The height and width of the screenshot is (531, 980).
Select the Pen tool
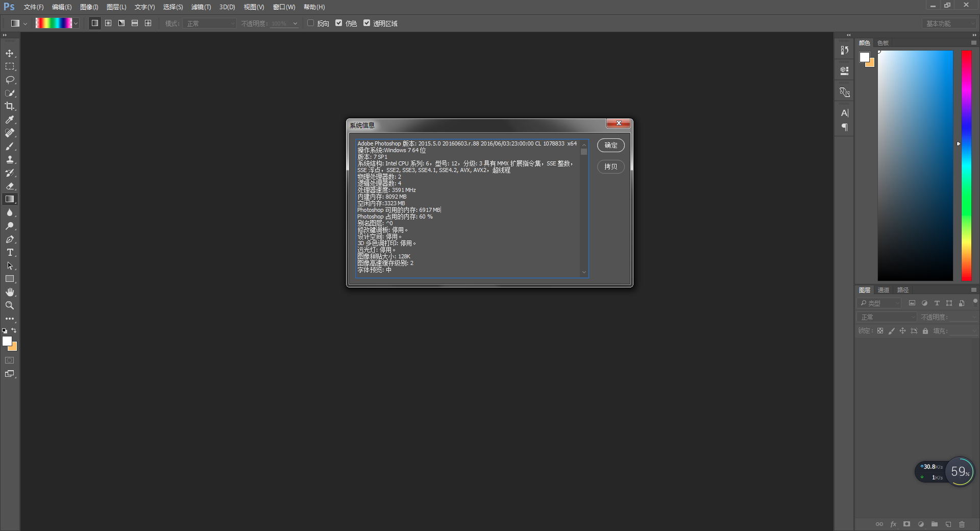[x=10, y=239]
